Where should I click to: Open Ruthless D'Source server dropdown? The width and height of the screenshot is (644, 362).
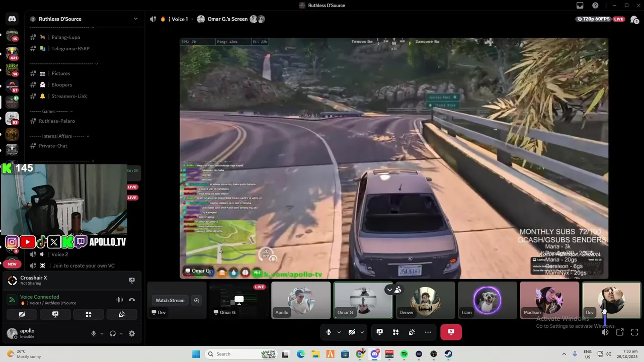coord(135,19)
